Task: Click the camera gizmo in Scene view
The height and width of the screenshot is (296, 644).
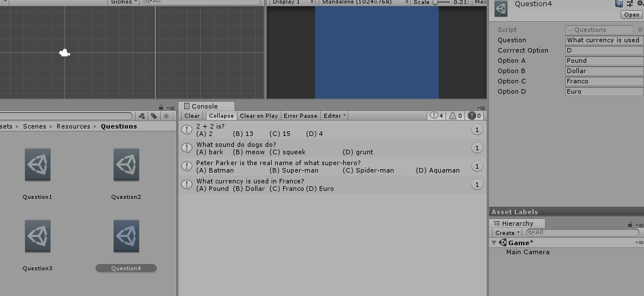Action: 65,53
